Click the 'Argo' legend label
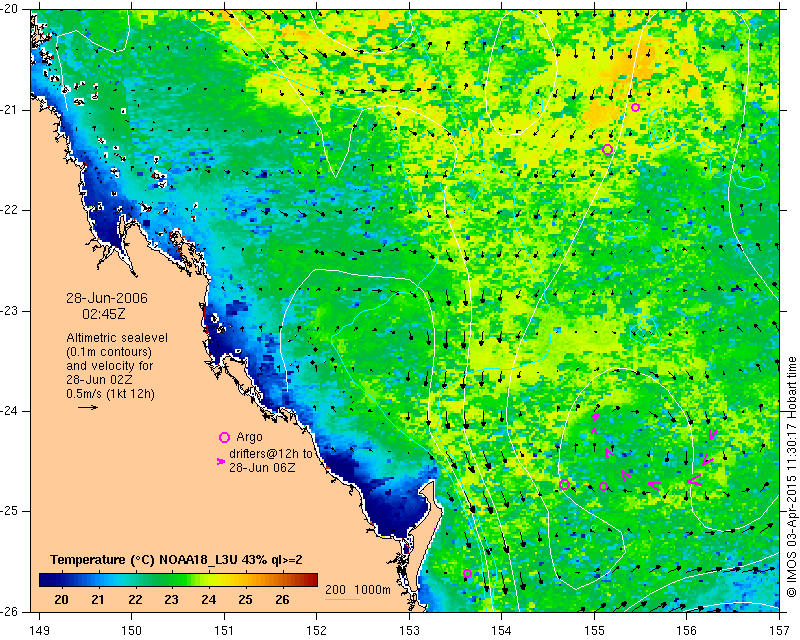The image size is (800, 640). (249, 437)
